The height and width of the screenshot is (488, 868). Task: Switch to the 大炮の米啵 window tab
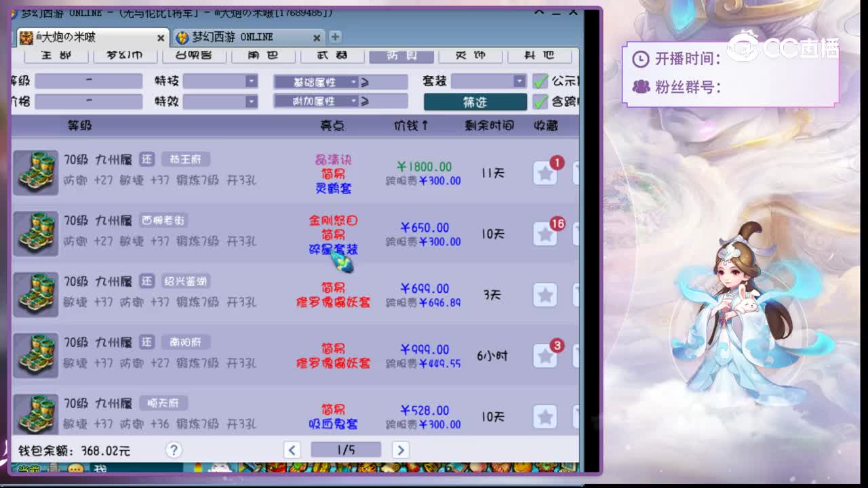point(92,37)
